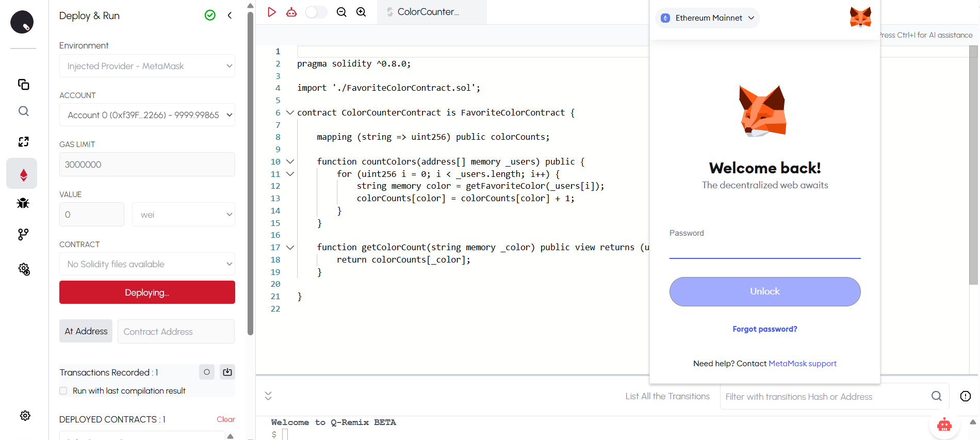Screen dimensions: 980x440
Task: Toggle the switch in editor toolbar
Action: (316, 12)
